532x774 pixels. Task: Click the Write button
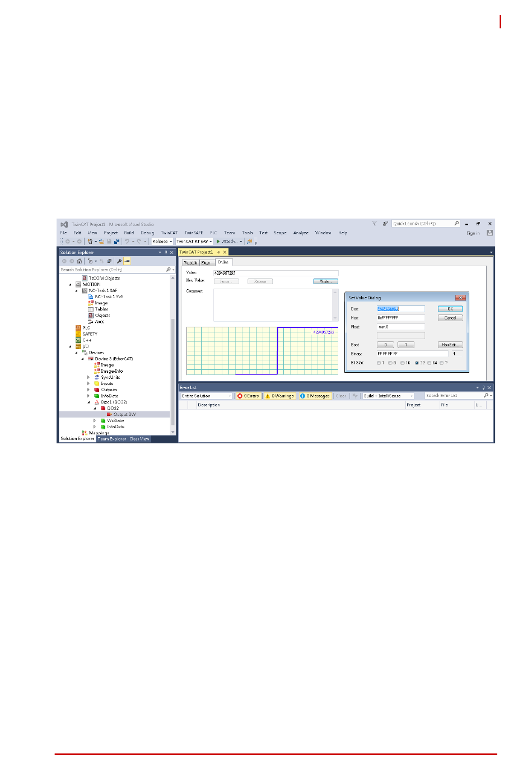click(x=325, y=281)
